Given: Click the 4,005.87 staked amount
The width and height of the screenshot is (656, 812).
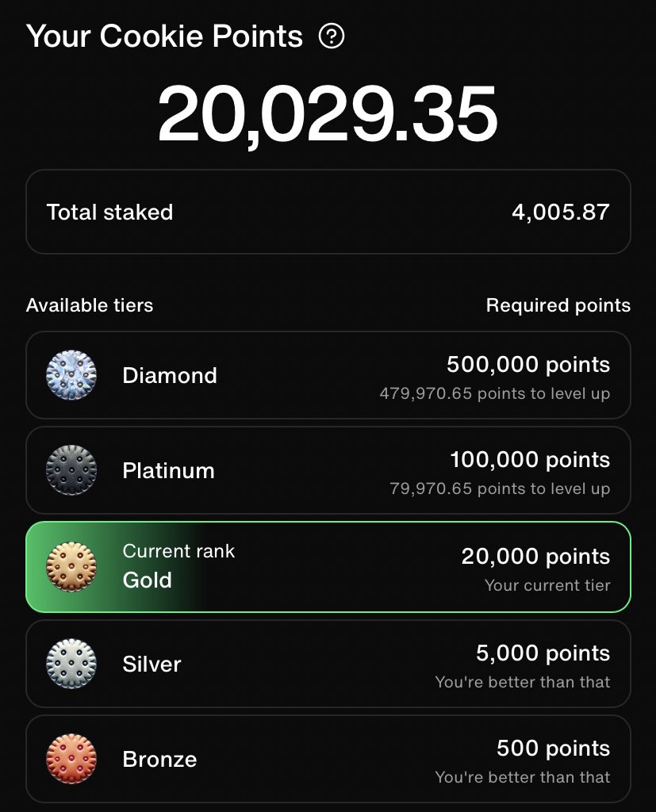Looking at the screenshot, I should (x=561, y=213).
